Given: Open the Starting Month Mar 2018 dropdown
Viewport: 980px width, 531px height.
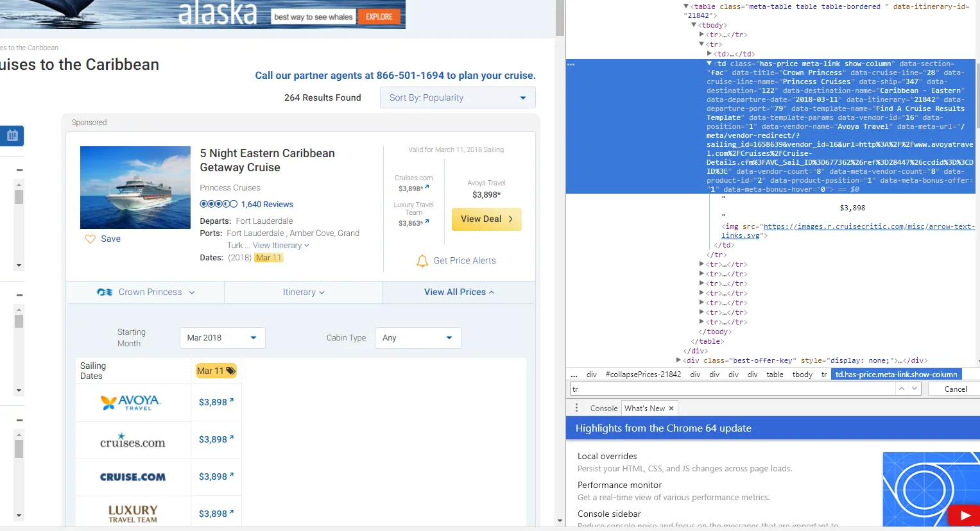Looking at the screenshot, I should click(222, 338).
